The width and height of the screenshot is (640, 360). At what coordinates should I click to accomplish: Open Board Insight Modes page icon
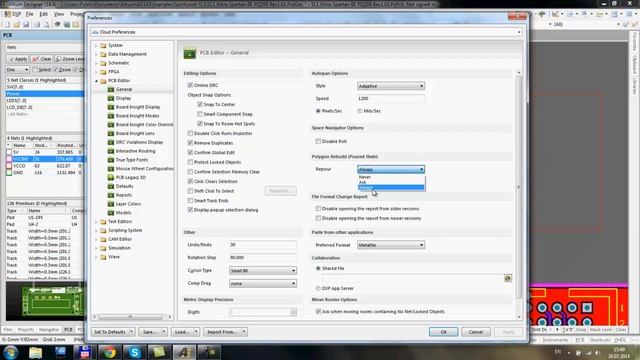(111, 116)
